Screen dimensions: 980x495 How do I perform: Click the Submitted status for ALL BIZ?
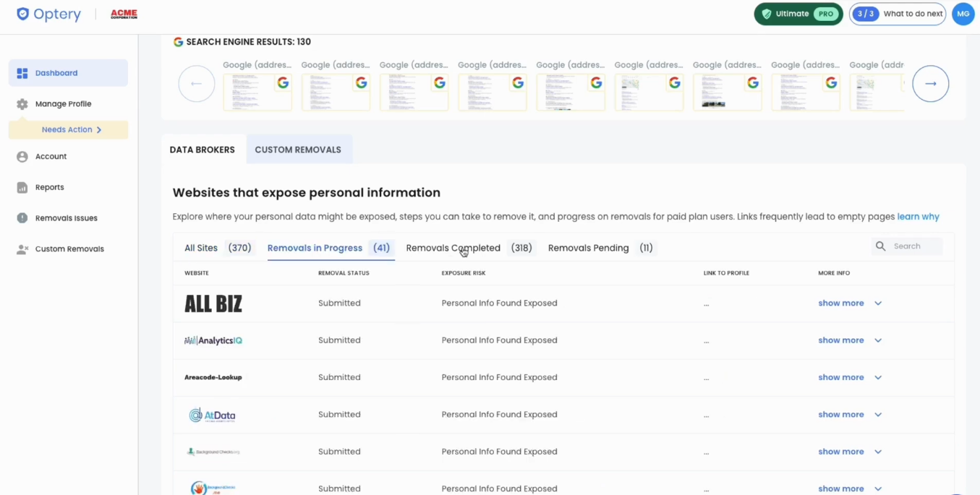339,304
